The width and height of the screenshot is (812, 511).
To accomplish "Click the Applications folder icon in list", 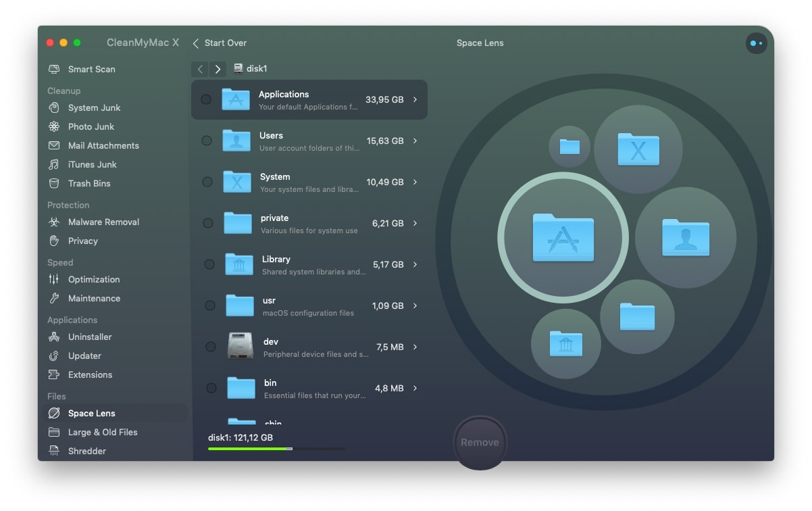I will coord(236,99).
